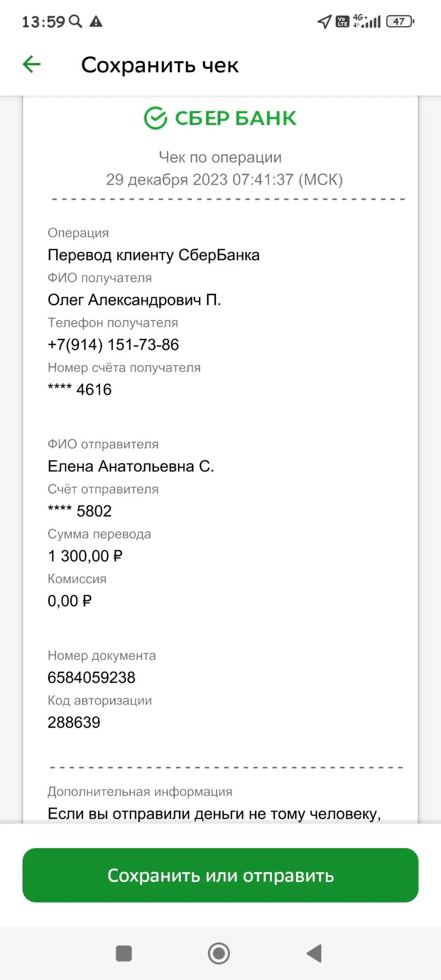Tap sender name Елена Анатольевна С.
The height and width of the screenshot is (980, 441).
(x=131, y=466)
